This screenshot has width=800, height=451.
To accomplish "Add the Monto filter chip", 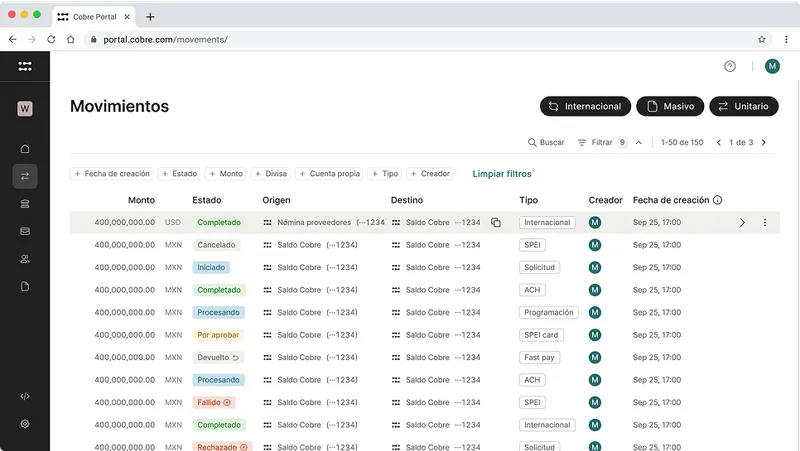I will click(226, 173).
